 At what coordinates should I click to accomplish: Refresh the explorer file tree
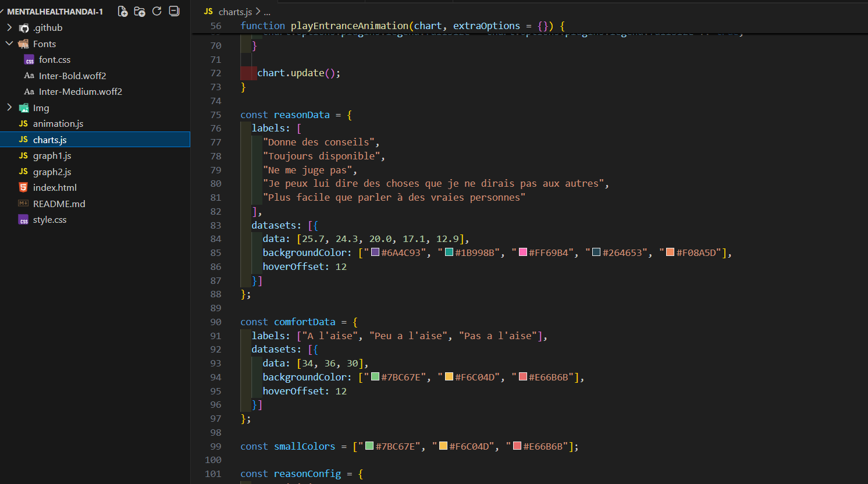(x=156, y=11)
